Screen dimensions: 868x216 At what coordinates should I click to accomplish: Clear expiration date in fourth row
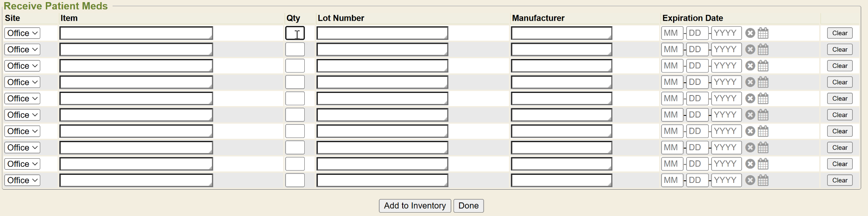tap(750, 82)
